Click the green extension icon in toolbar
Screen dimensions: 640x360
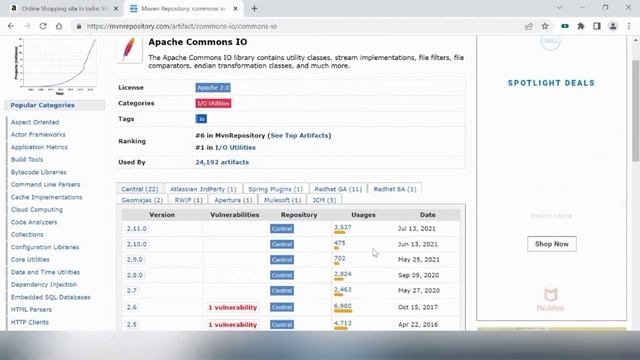coord(565,26)
